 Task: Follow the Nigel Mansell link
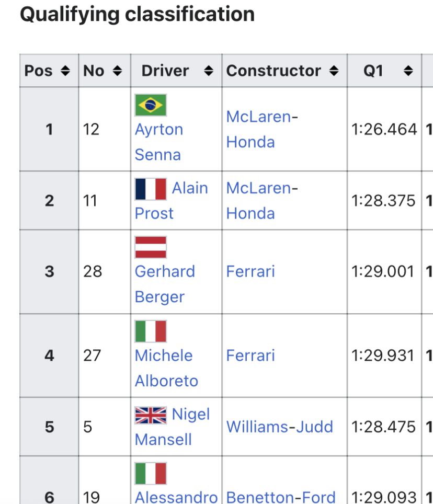pyautogui.click(x=190, y=415)
